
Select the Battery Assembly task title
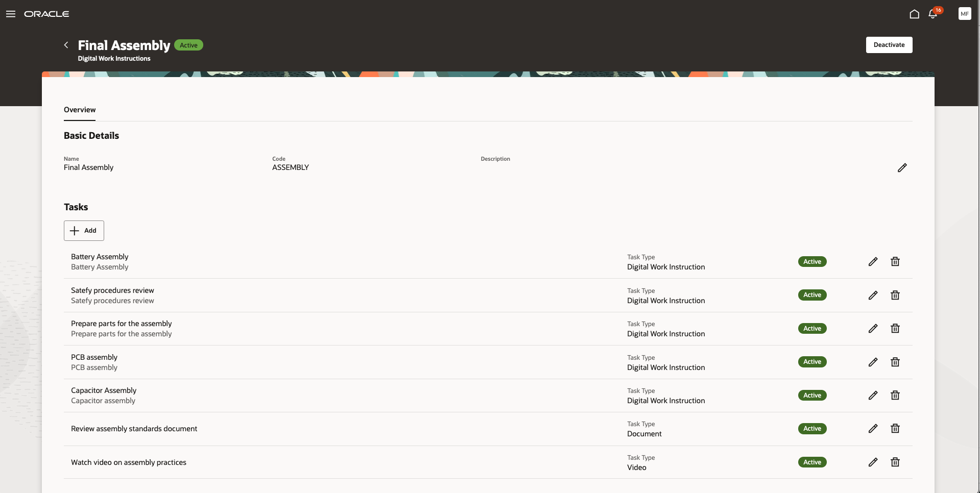click(x=100, y=257)
